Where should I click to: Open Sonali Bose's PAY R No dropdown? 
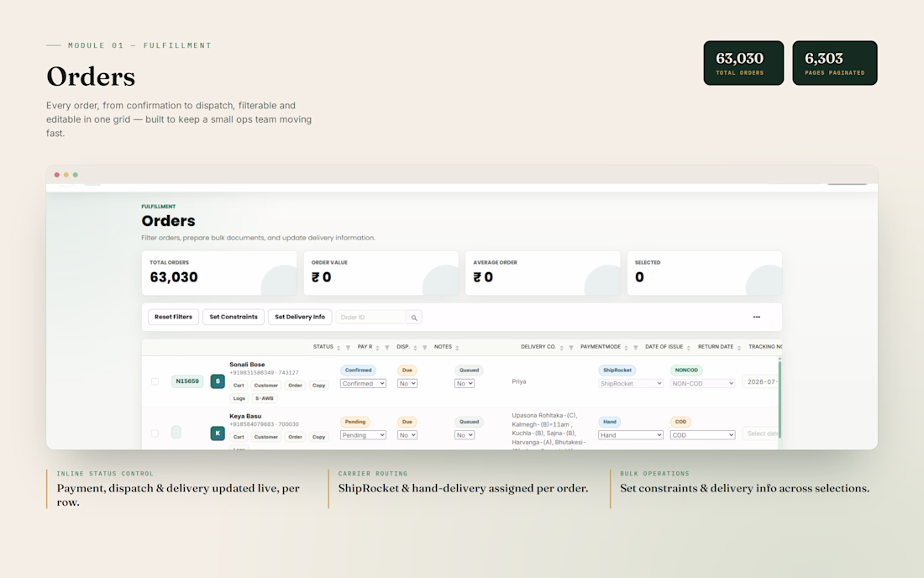(x=407, y=384)
